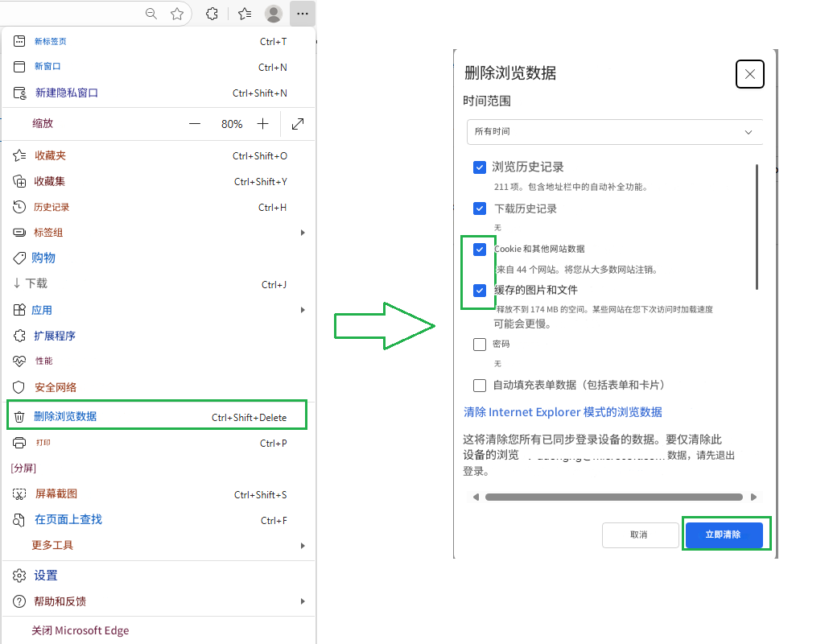The image size is (829, 644).
Task: Click the 80% zoom level value
Action: (232, 124)
